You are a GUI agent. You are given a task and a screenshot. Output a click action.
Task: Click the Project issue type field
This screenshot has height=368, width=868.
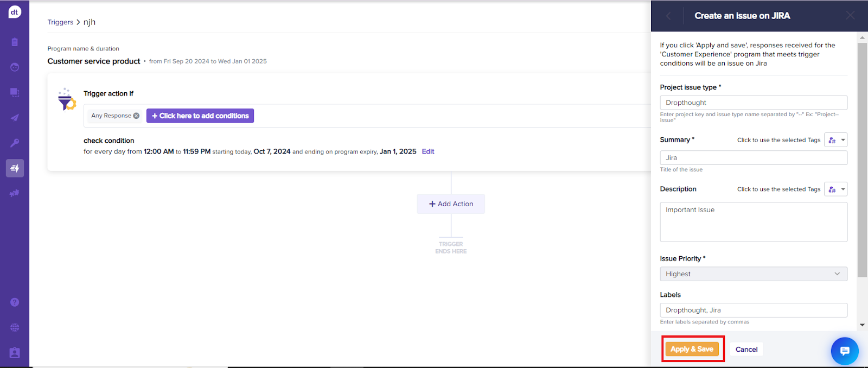[x=754, y=103]
